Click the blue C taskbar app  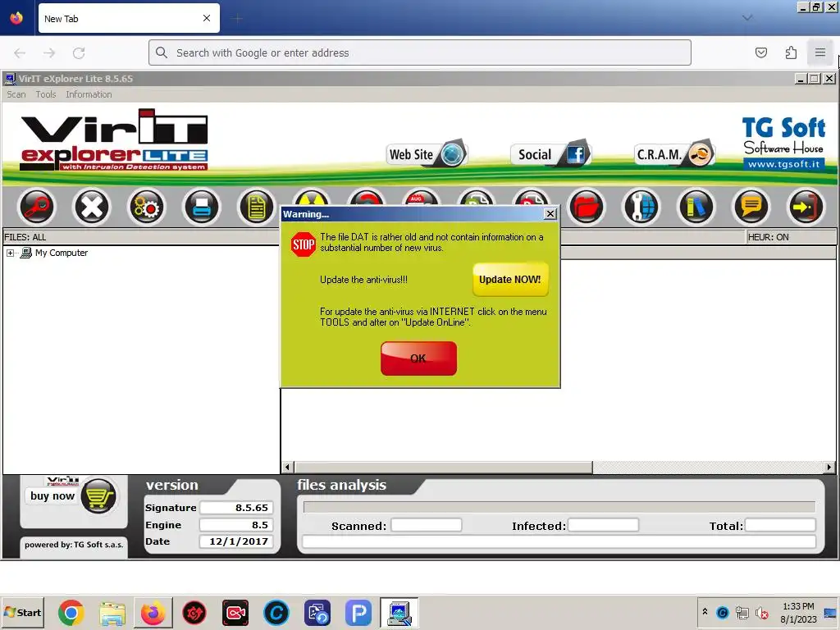pyautogui.click(x=276, y=613)
